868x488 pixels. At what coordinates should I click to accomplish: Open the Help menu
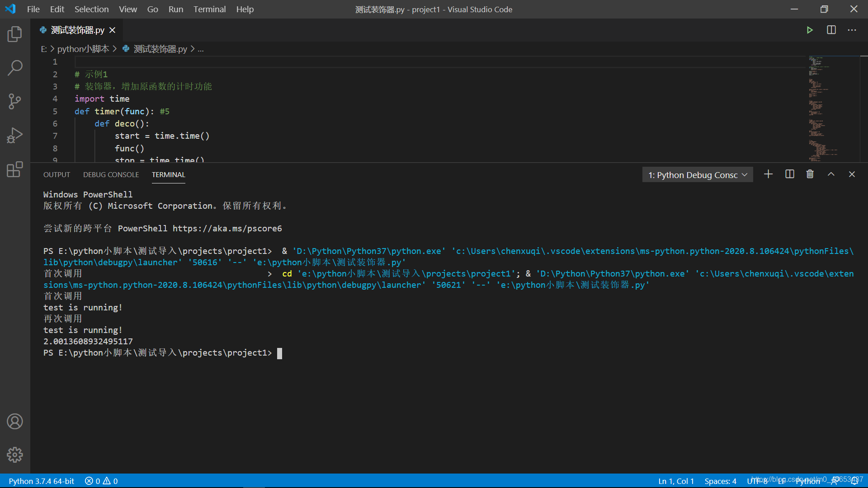[245, 9]
